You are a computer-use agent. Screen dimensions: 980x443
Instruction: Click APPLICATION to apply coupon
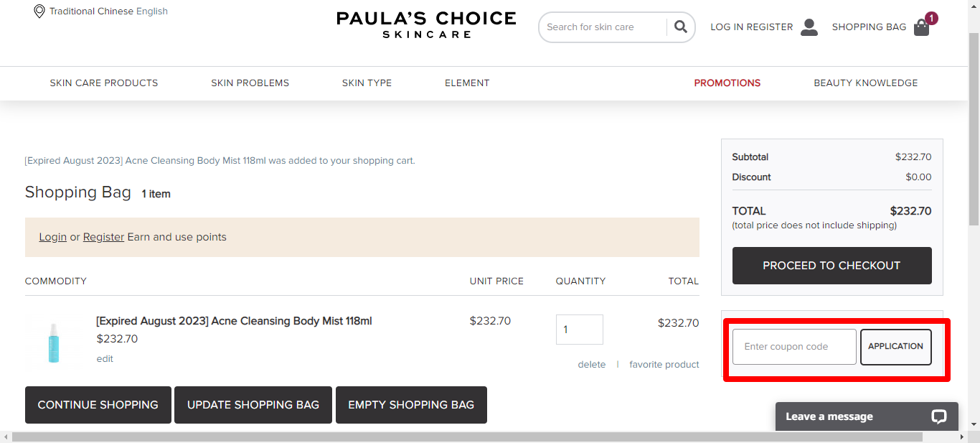895,346
